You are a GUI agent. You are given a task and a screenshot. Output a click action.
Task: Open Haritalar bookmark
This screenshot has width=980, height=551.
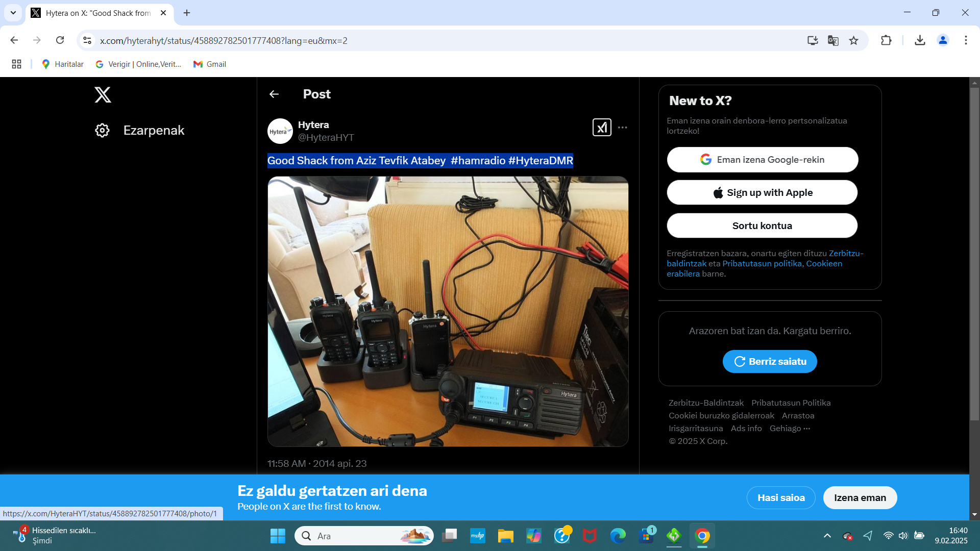pyautogui.click(x=63, y=64)
